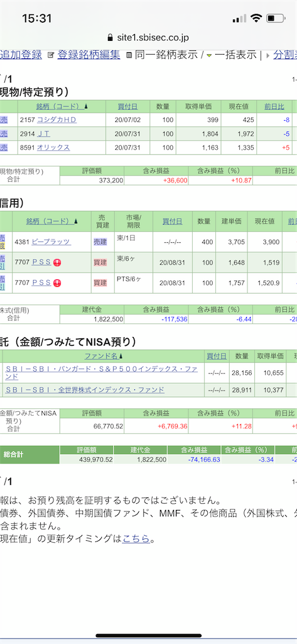
Task: Select the +36,600 含み損益 value
Action: point(176,180)
